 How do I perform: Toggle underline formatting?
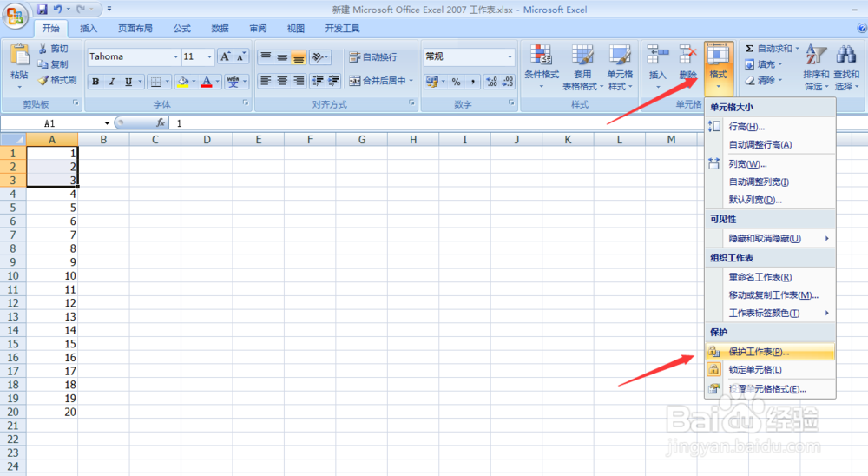(128, 82)
